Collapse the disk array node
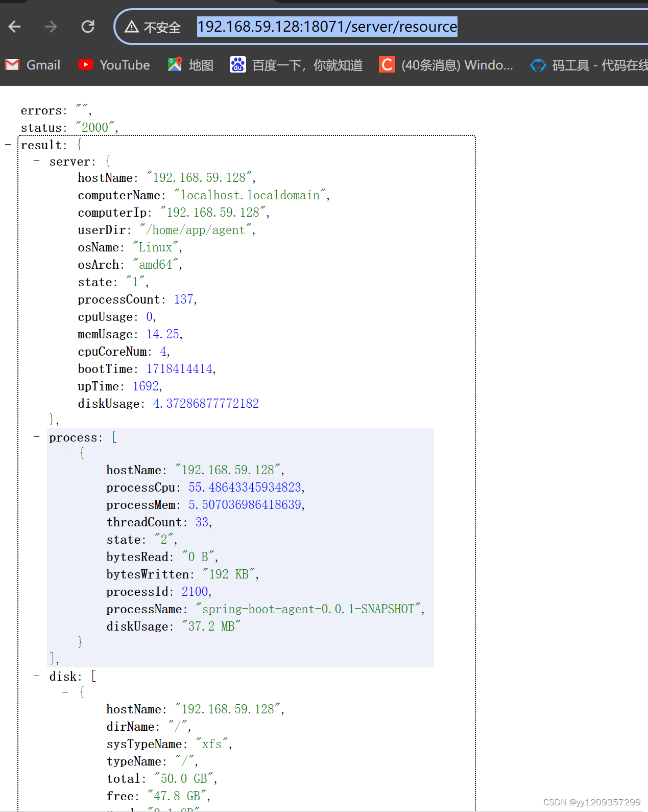The width and height of the screenshot is (648, 812). 36,676
